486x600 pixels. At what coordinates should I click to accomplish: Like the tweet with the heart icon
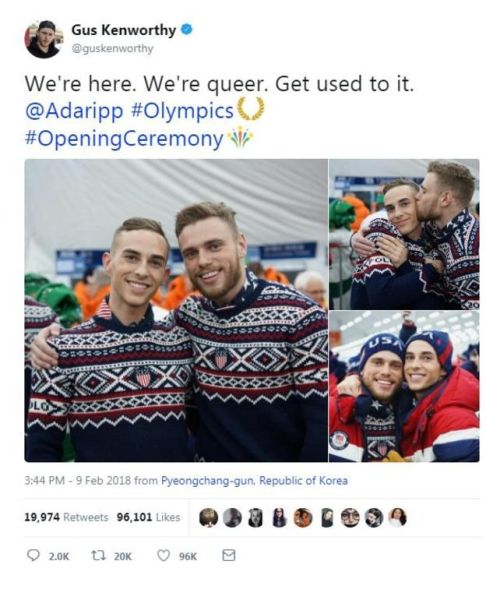163,555
